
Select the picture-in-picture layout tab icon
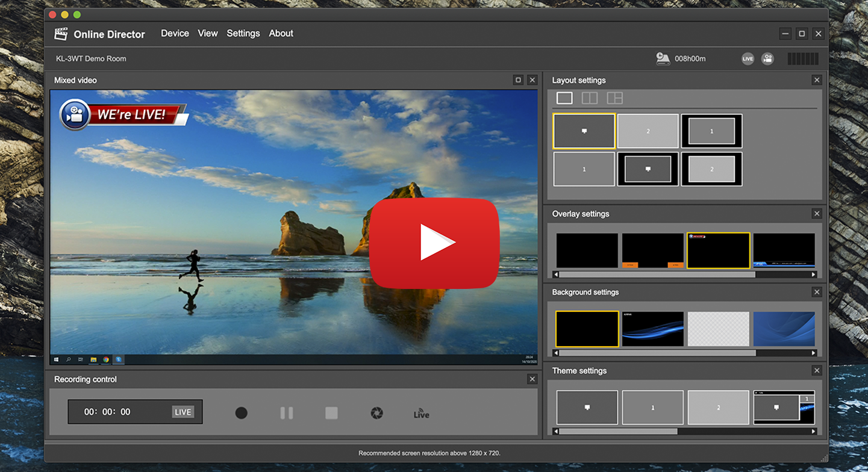click(614, 98)
